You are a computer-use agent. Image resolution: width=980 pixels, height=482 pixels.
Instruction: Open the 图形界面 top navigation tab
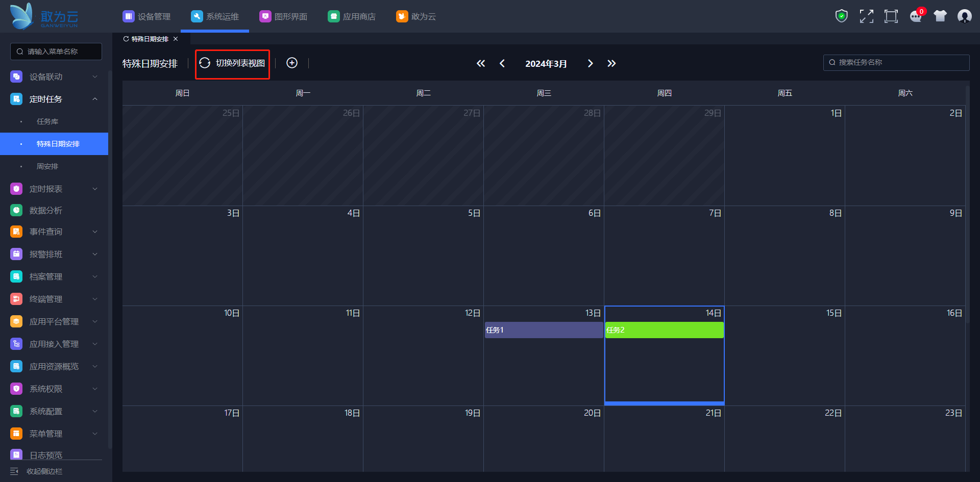[283, 16]
